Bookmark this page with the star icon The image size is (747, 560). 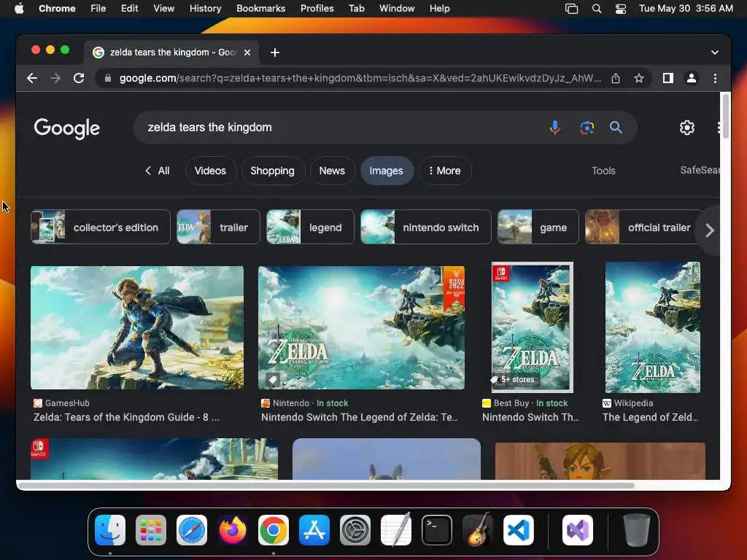639,78
